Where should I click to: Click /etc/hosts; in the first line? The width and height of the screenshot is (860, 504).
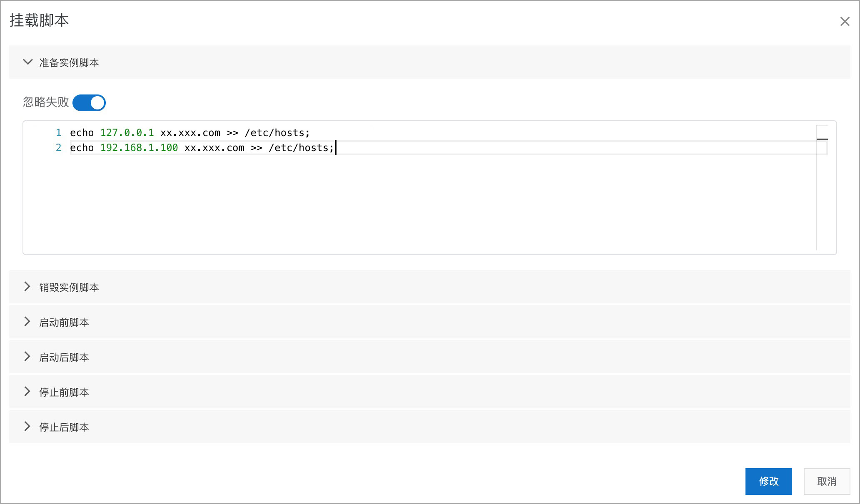pos(277,133)
